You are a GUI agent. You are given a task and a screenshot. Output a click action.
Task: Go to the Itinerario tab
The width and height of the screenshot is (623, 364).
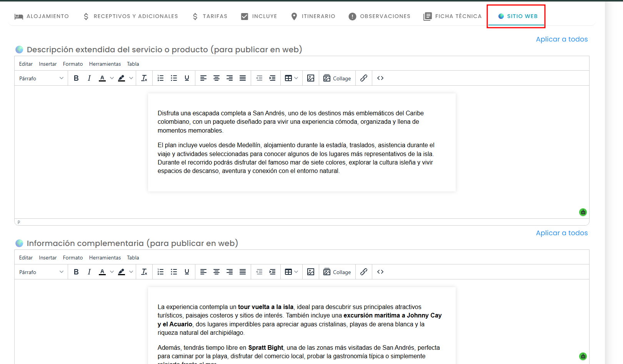click(313, 16)
